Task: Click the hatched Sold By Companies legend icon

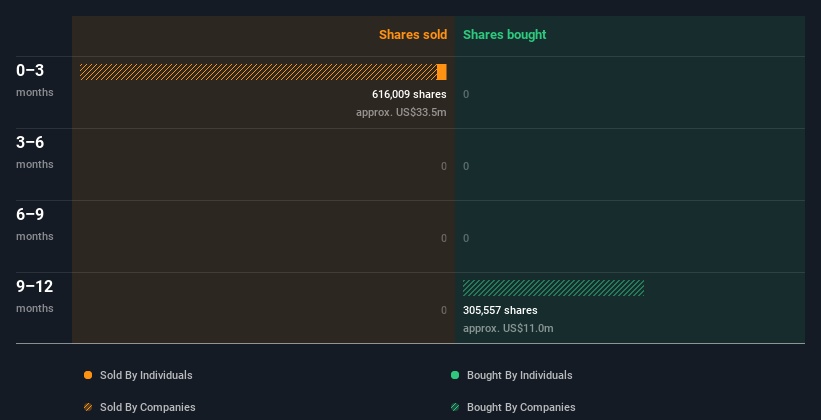Action: (x=88, y=407)
